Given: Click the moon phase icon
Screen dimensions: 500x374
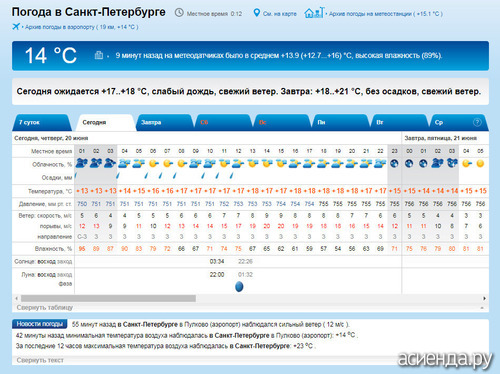Looking at the screenshot, I should point(239,286).
